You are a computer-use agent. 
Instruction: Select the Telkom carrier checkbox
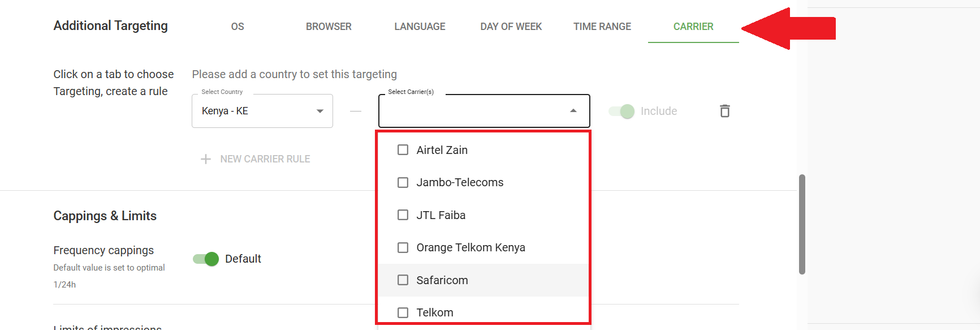coord(403,312)
